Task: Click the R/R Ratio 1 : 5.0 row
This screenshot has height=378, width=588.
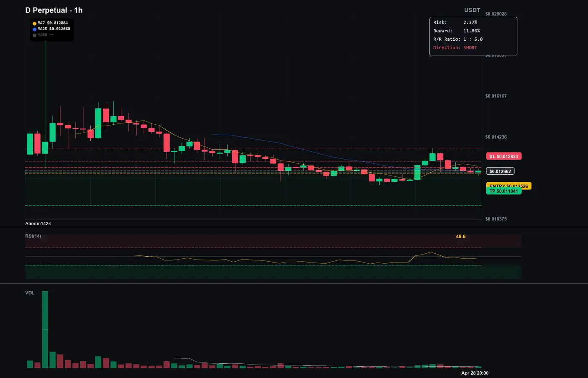Action: (458, 39)
